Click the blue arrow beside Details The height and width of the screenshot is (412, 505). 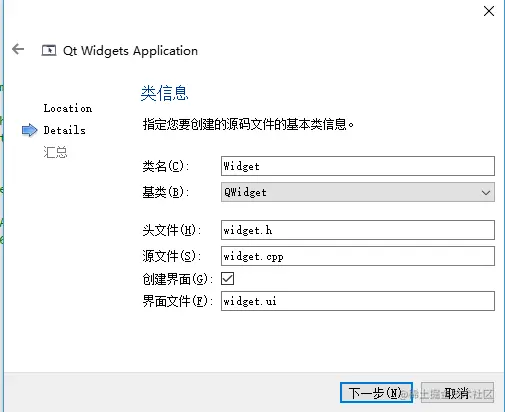coord(30,130)
